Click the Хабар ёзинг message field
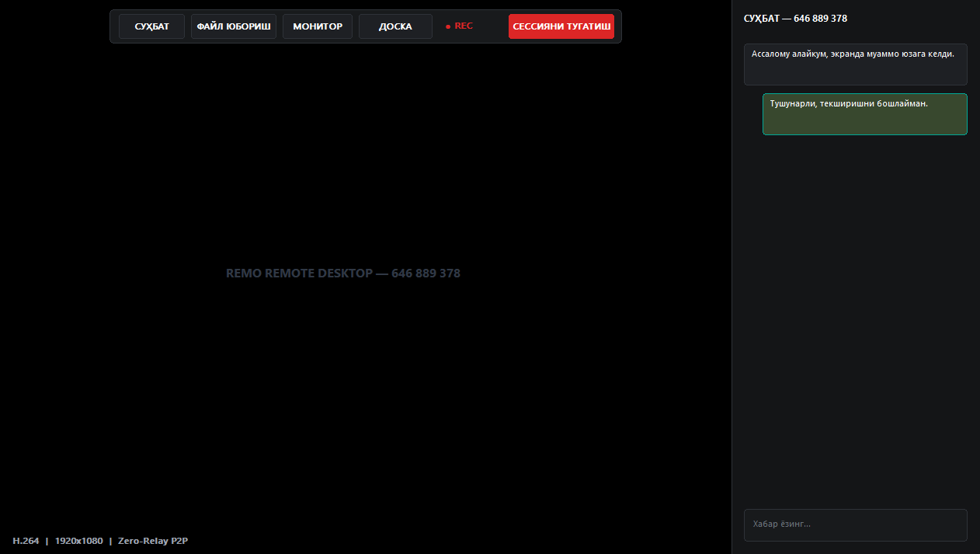The image size is (980, 554). click(856, 524)
